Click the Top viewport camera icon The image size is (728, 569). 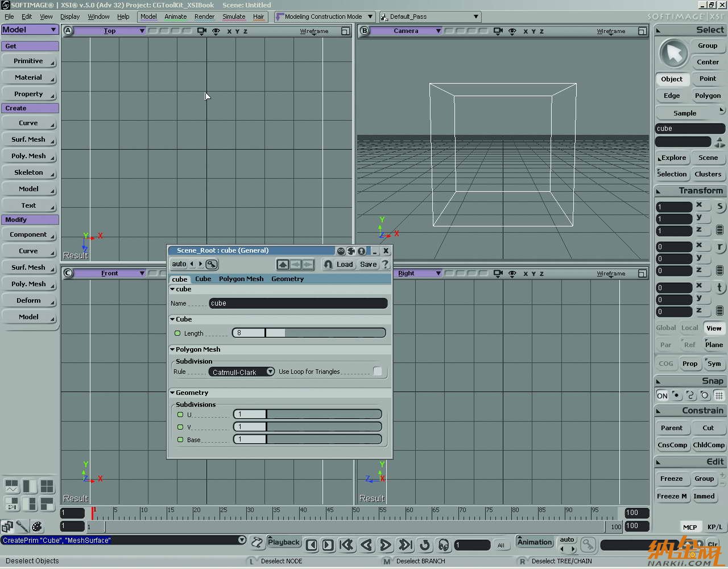tap(201, 31)
